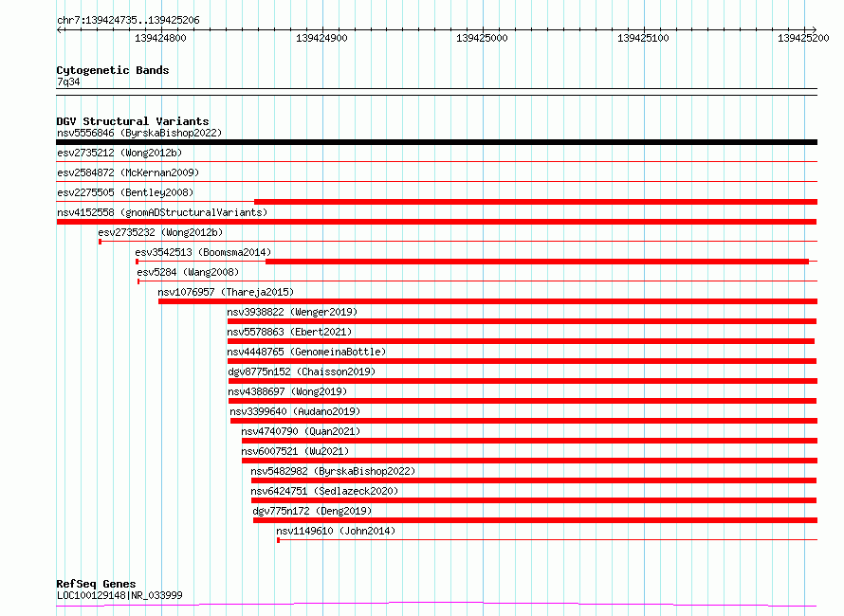The width and height of the screenshot is (844, 616).
Task: Open nsv3938822 (Wenger2019) variant entry
Action: (x=292, y=312)
